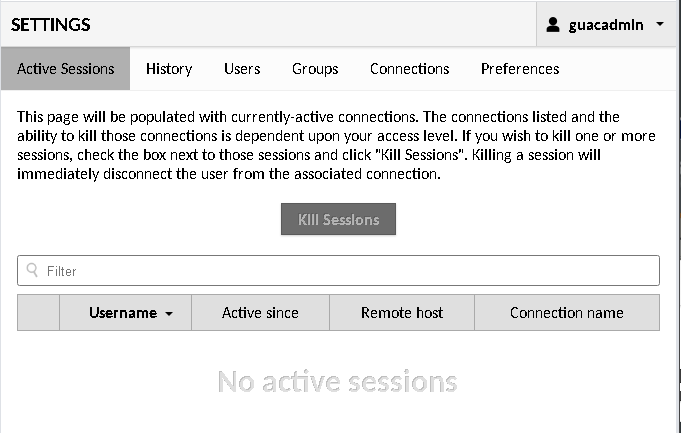Sort by Remote host column
The height and width of the screenshot is (433, 681).
pyautogui.click(x=402, y=313)
